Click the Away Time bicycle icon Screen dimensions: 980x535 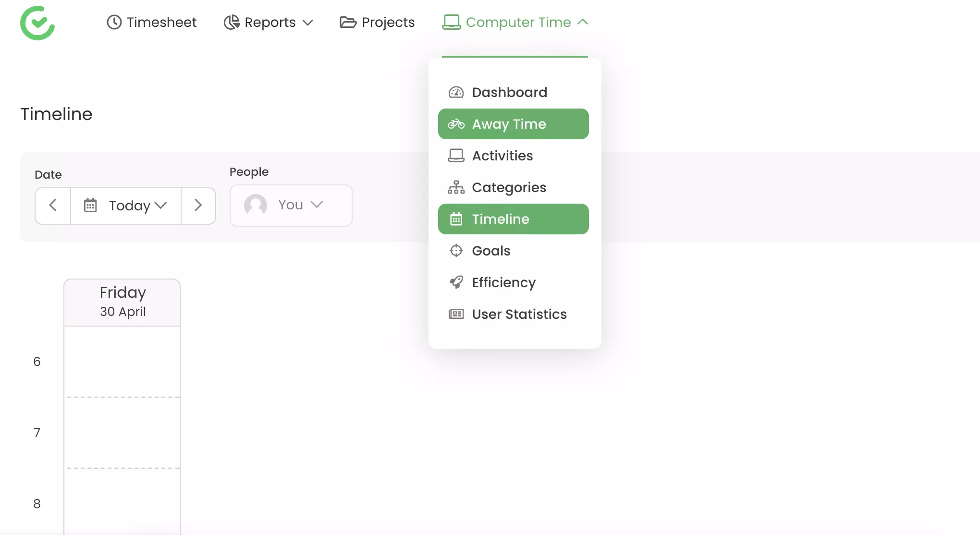point(455,123)
